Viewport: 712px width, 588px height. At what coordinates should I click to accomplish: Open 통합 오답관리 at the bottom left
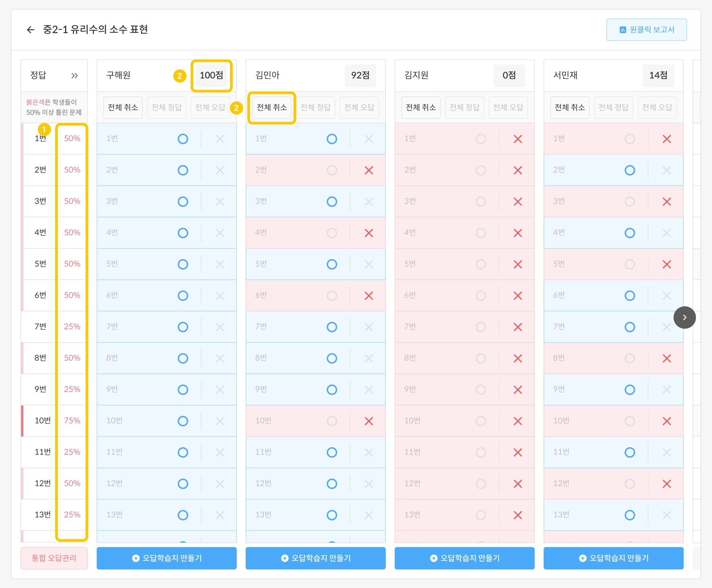click(54, 558)
